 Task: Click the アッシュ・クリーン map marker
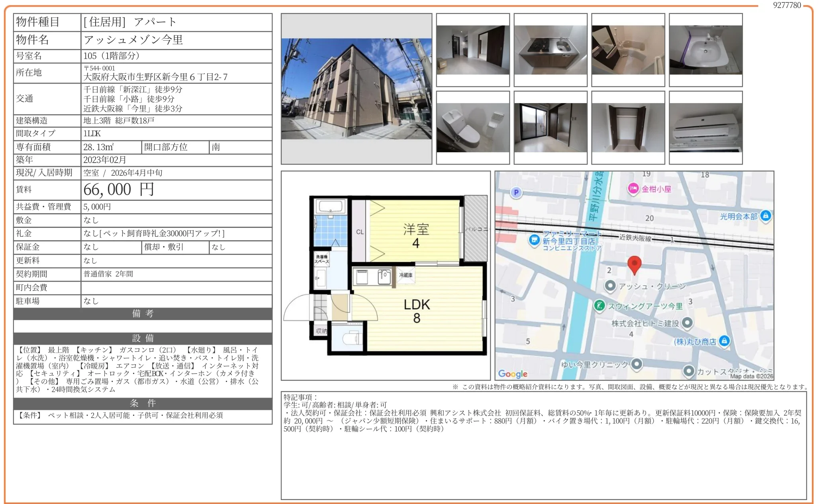tap(610, 286)
